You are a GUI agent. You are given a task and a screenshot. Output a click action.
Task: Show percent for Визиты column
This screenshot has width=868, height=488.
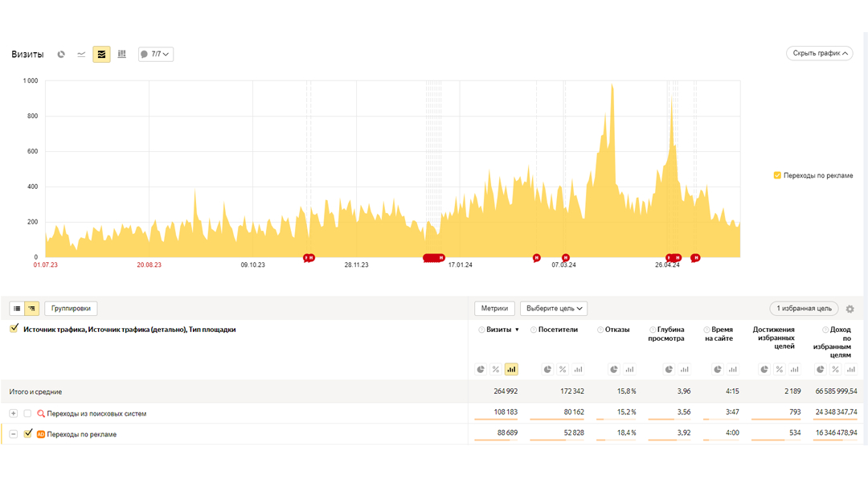pyautogui.click(x=496, y=370)
